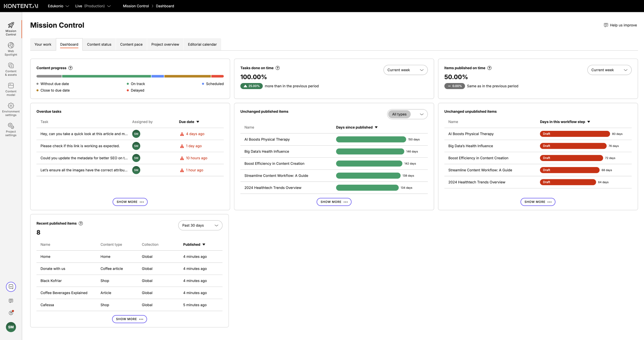
Task: Open the SM user avatar menu
Action: (11, 327)
